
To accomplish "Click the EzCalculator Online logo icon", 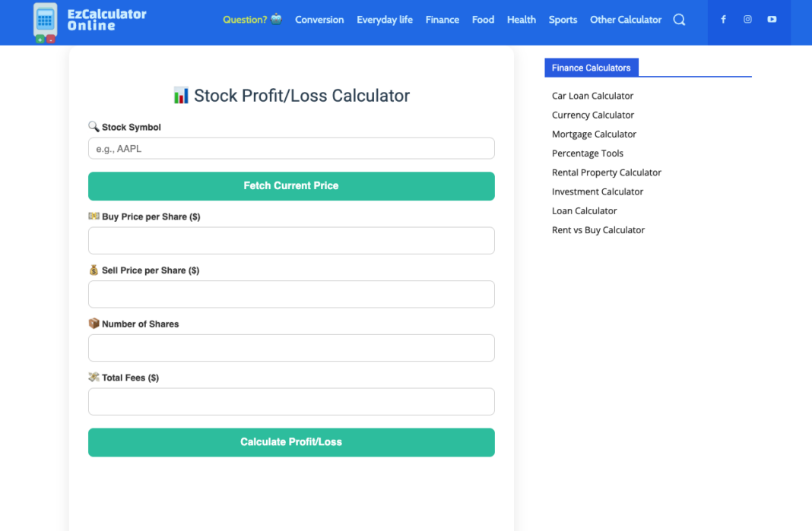I will [44, 22].
